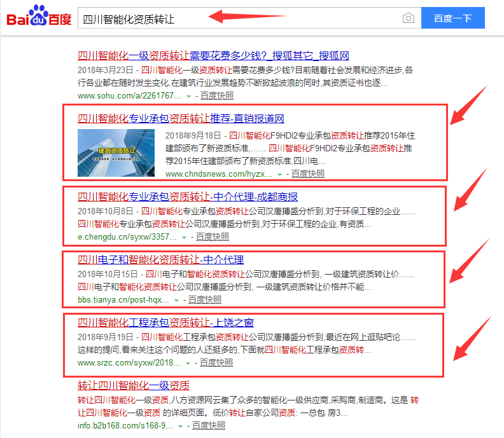Click the date text 2018年3月23日
Screen dimensions: 504x438
106,70
